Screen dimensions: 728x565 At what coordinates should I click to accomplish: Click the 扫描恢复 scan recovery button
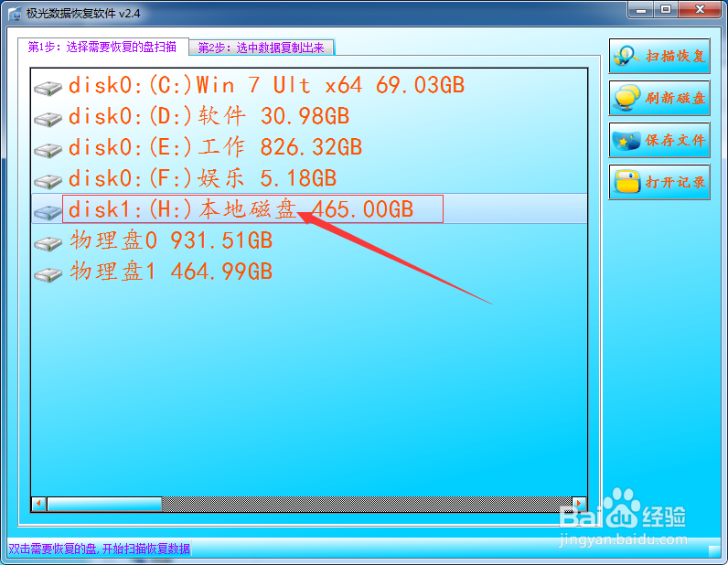659,56
